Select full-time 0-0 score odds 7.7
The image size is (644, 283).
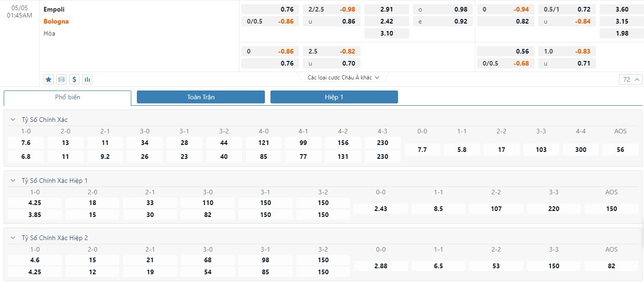pyautogui.click(x=422, y=150)
